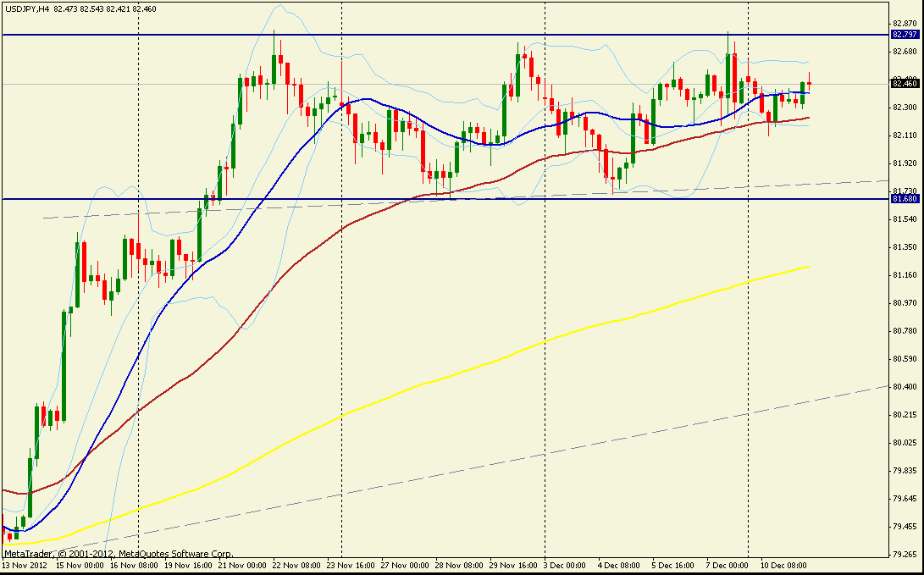The width and height of the screenshot is (924, 575).
Task: Click the 81.160 price axis label
Action: 905,275
